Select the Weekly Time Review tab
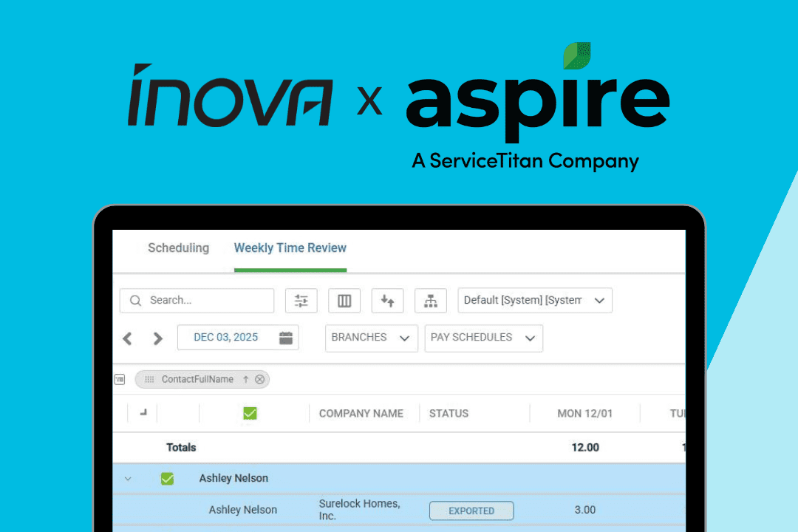 click(x=290, y=248)
